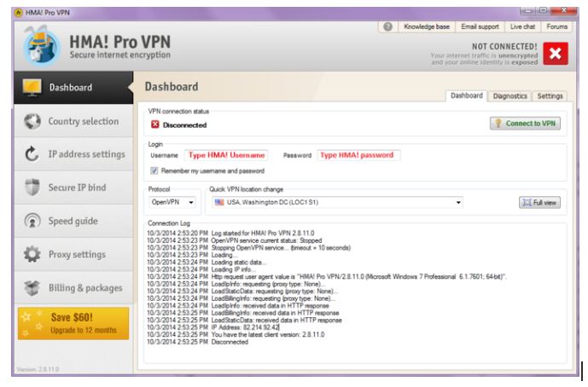The image size is (588, 387).
Task: Click the last 'Disconnected' log line
Action: pyautogui.click(x=198, y=342)
